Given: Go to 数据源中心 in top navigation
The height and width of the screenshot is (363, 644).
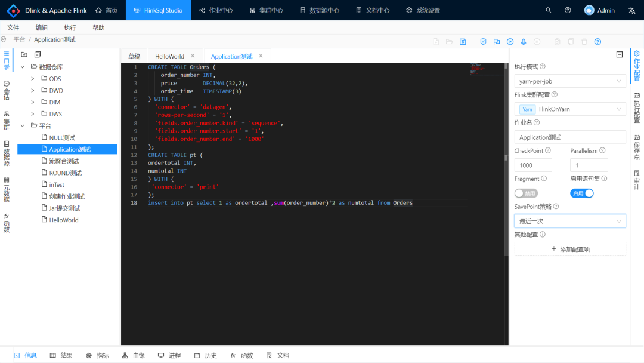Looking at the screenshot, I should (x=320, y=10).
